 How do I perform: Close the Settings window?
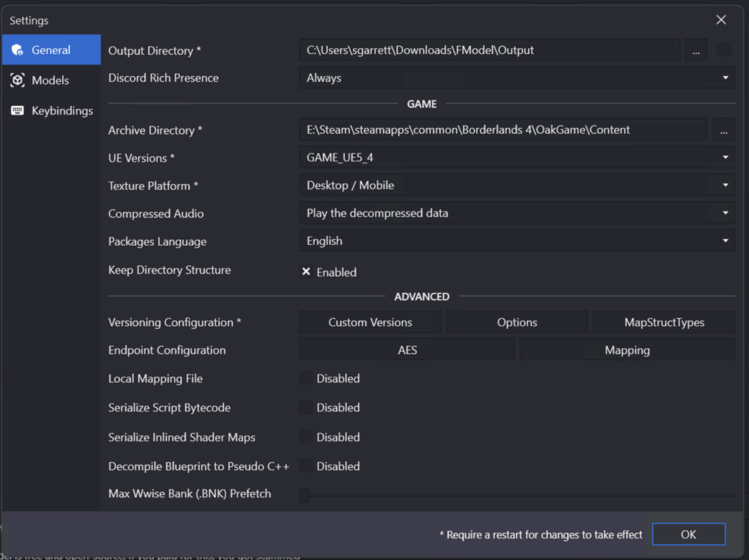721,20
